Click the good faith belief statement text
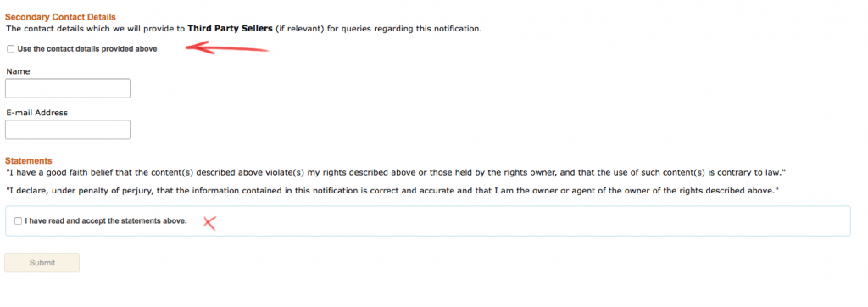 tap(396, 172)
